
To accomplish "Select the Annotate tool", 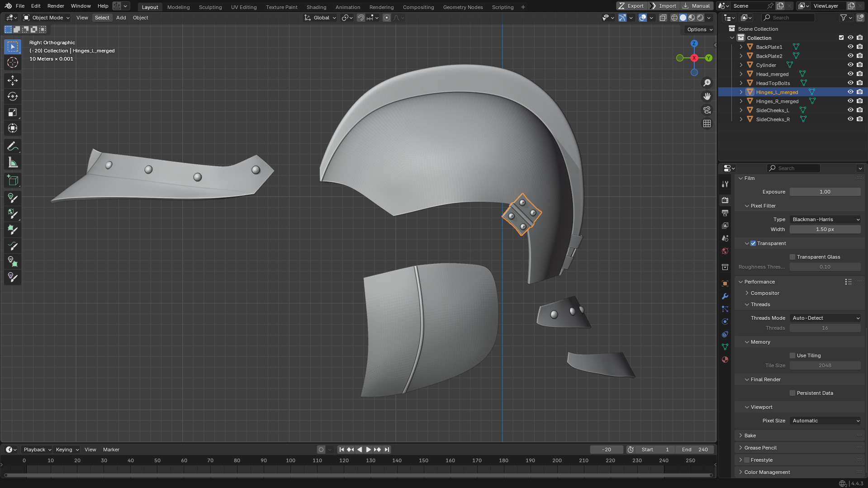I will click(13, 147).
